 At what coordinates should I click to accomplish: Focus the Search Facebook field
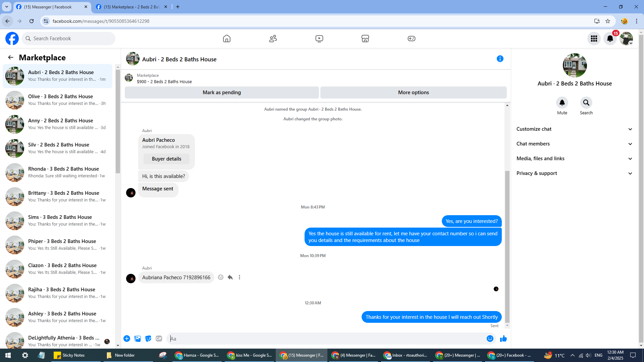(x=68, y=39)
